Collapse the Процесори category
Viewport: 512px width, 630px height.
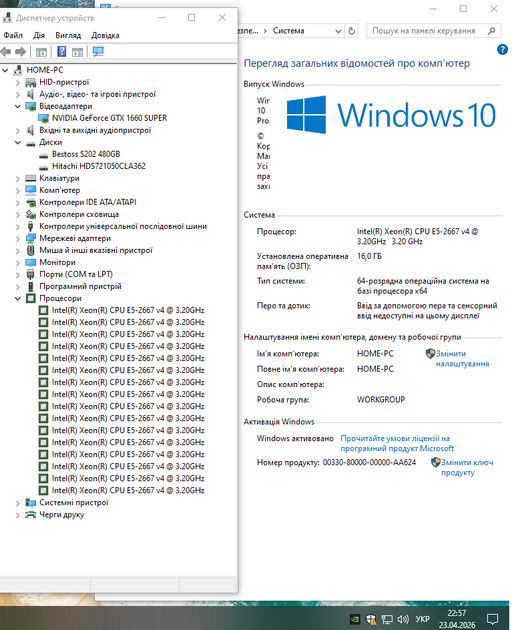click(17, 299)
